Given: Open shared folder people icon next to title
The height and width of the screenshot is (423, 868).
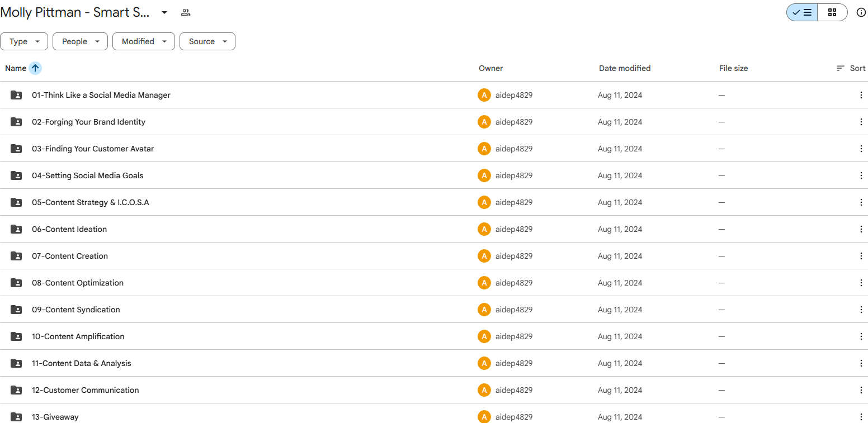Looking at the screenshot, I should tap(186, 12).
